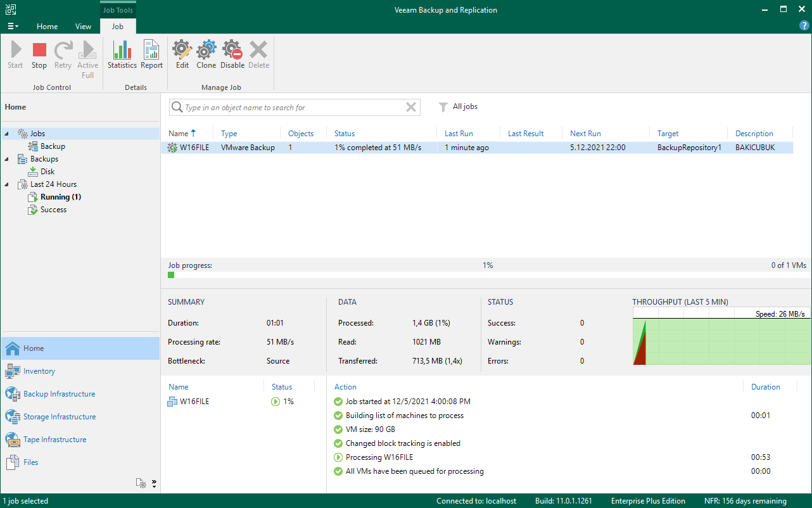Switch to the View ribbon tab
Screen dimensions: 812x508
tap(83, 27)
